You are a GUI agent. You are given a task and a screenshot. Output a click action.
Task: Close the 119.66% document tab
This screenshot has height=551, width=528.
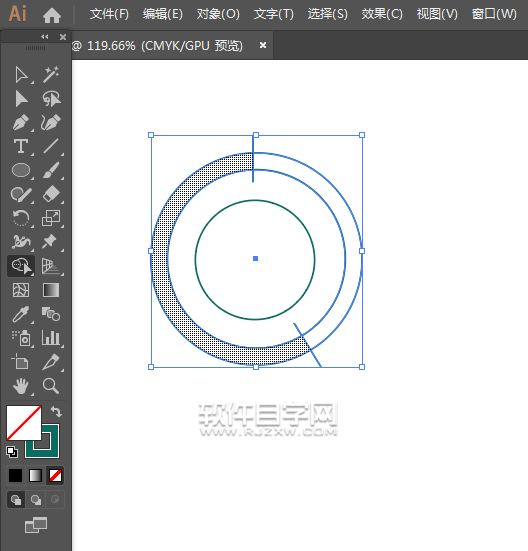point(263,45)
